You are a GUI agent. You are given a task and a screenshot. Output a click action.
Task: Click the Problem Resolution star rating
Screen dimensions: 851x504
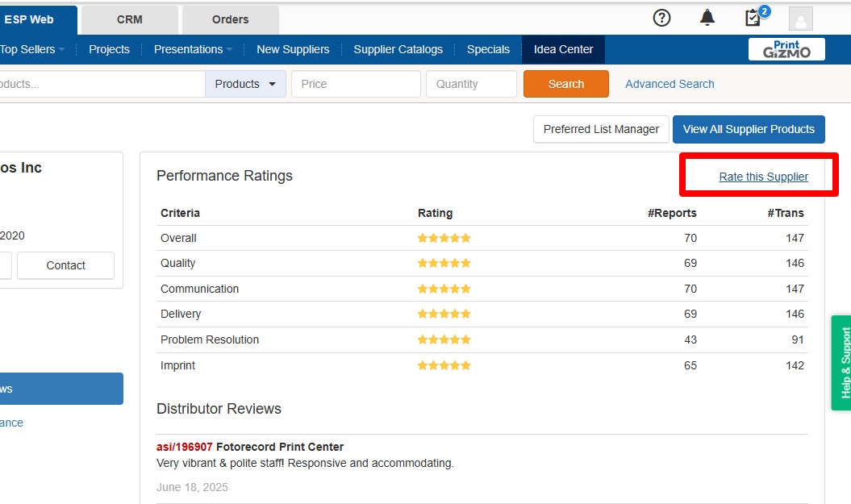[444, 339]
